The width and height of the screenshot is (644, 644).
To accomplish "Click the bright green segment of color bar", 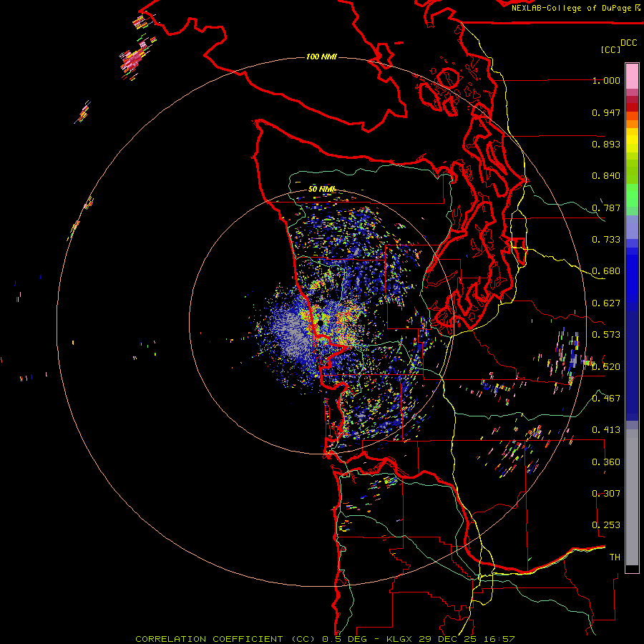I will pyautogui.click(x=632, y=195).
